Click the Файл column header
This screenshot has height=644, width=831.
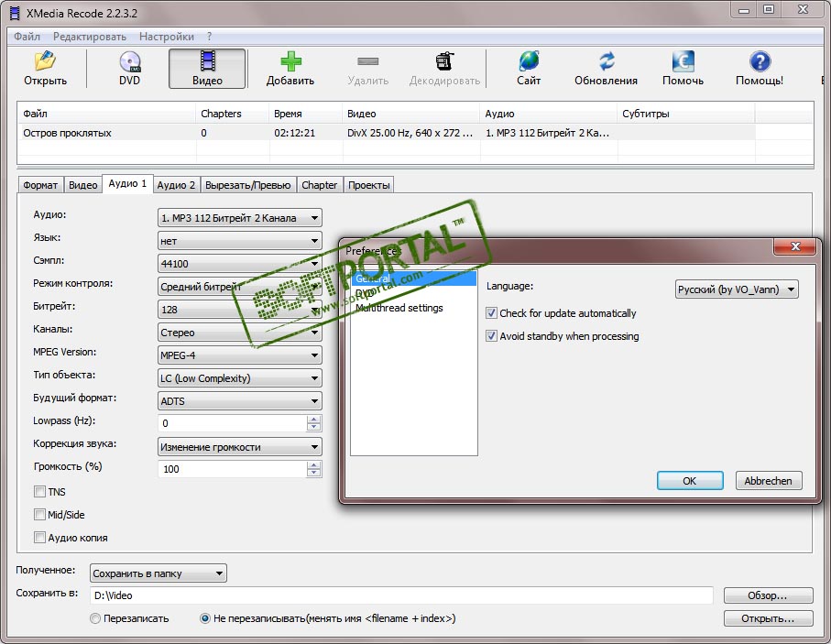pyautogui.click(x=106, y=114)
